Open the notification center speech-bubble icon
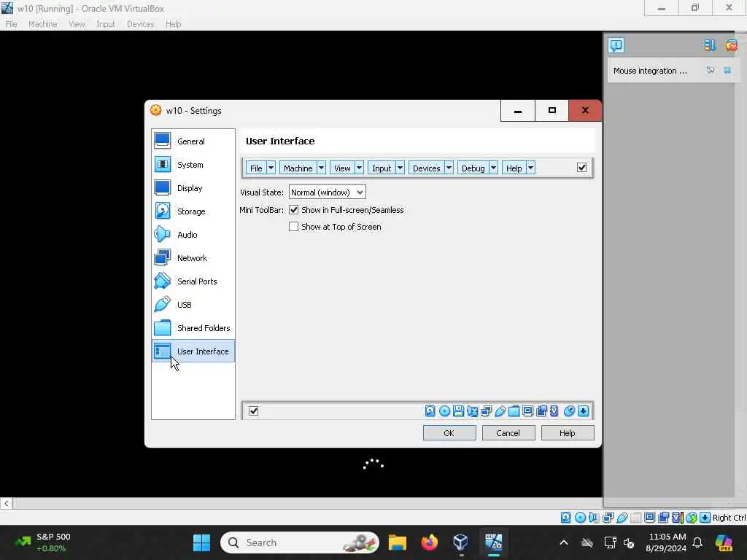The image size is (747, 560). [x=616, y=45]
